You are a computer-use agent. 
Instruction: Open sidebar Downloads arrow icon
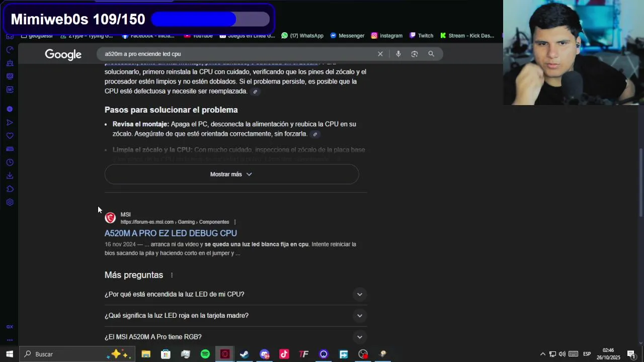tap(10, 175)
